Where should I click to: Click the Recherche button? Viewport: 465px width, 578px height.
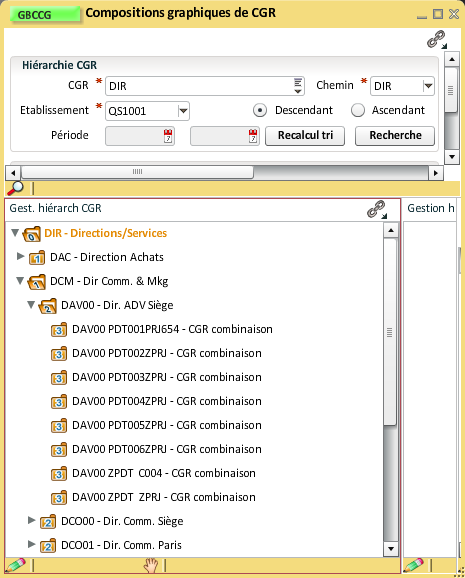coord(395,136)
